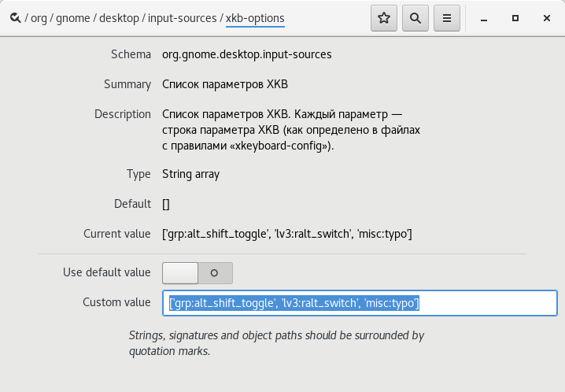Navigate to the 'desktop' path segment
The width and height of the screenshot is (565, 392).
point(119,18)
